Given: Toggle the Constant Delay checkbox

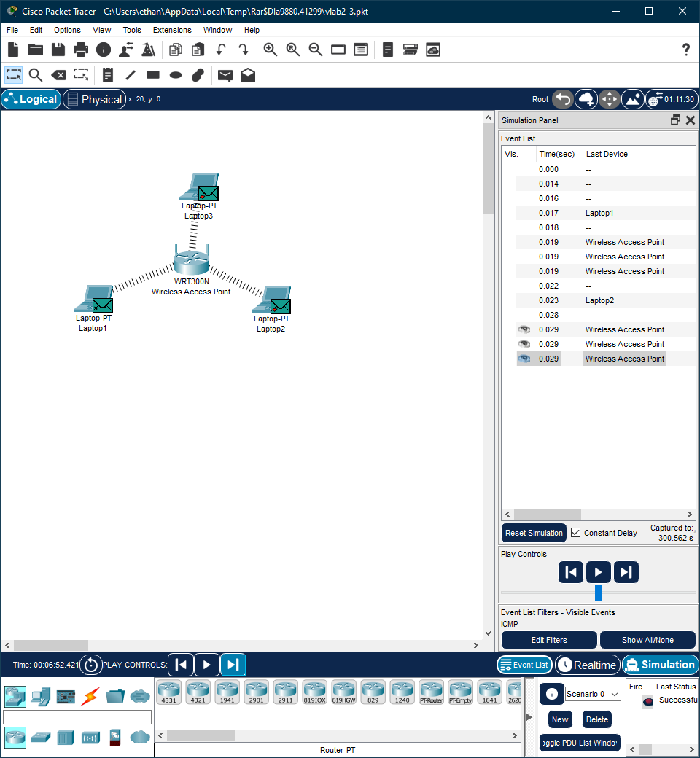Looking at the screenshot, I should tap(576, 533).
